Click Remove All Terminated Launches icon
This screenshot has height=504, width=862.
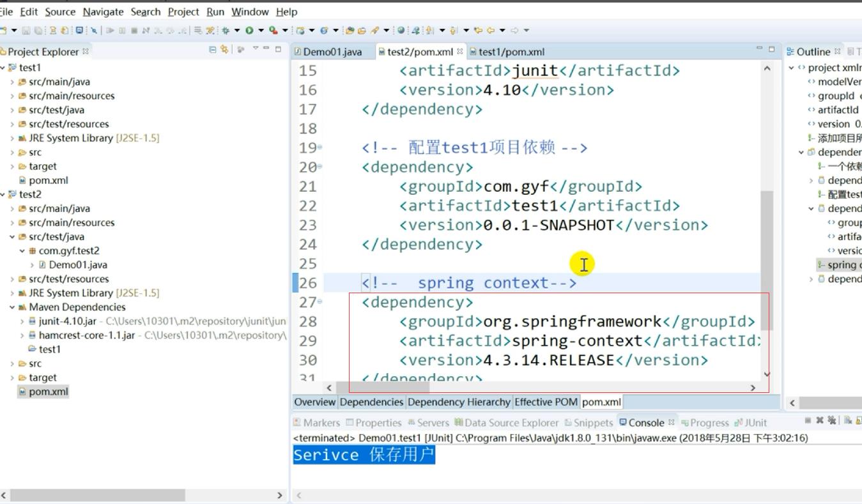coord(832,420)
